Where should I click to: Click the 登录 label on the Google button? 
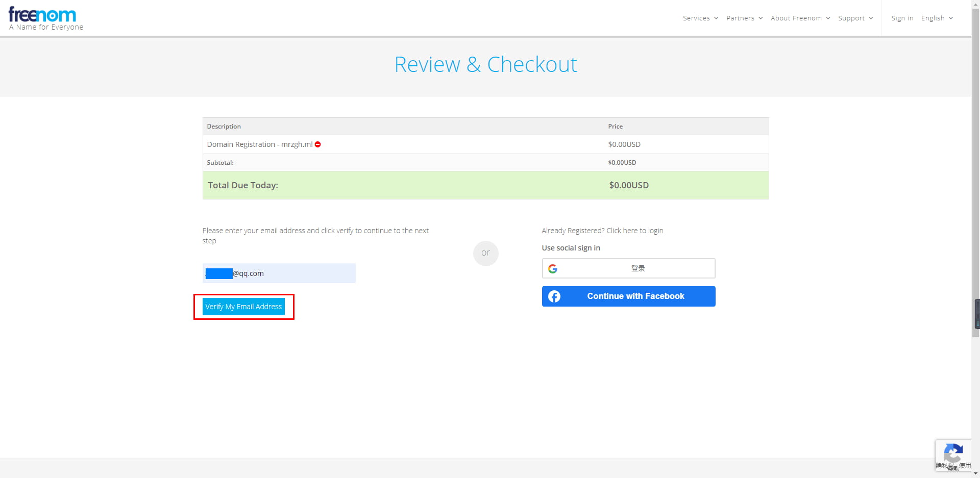[638, 269]
